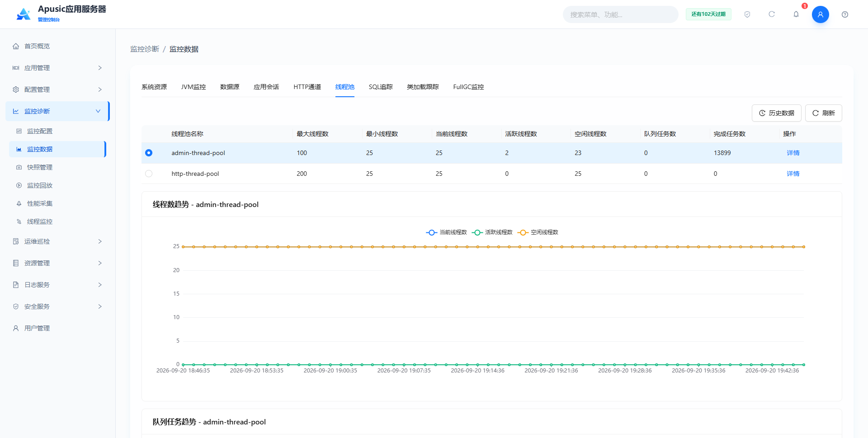Expand the 日志服务 menu chevron
Screen dimensions: 868x438
[100, 285]
